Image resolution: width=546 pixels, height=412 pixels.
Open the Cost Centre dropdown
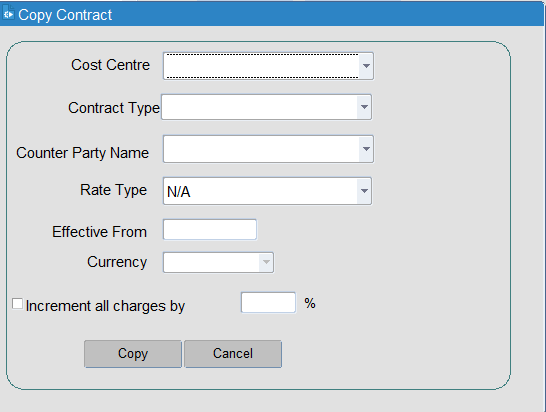point(366,66)
